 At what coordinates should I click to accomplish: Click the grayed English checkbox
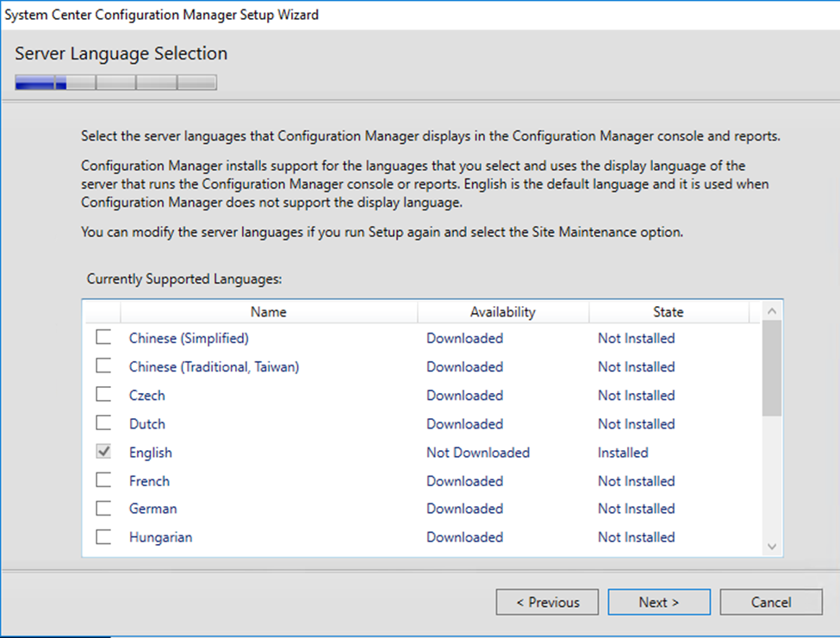(103, 452)
